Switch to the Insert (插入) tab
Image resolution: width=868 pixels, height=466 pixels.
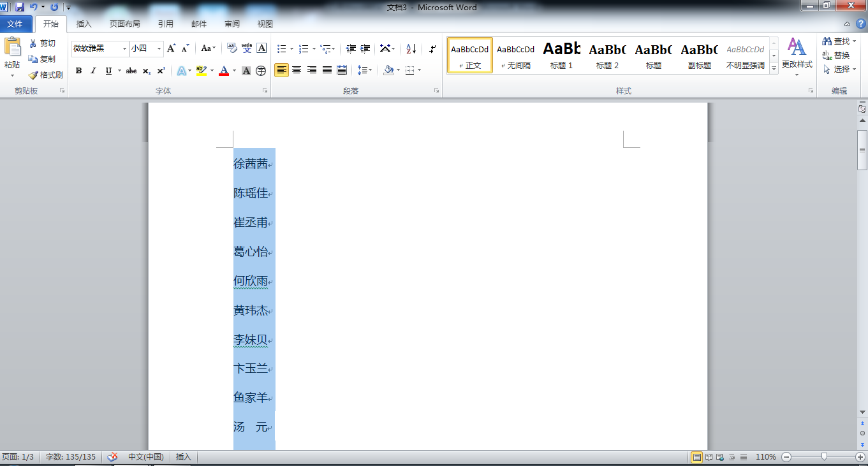click(x=84, y=24)
